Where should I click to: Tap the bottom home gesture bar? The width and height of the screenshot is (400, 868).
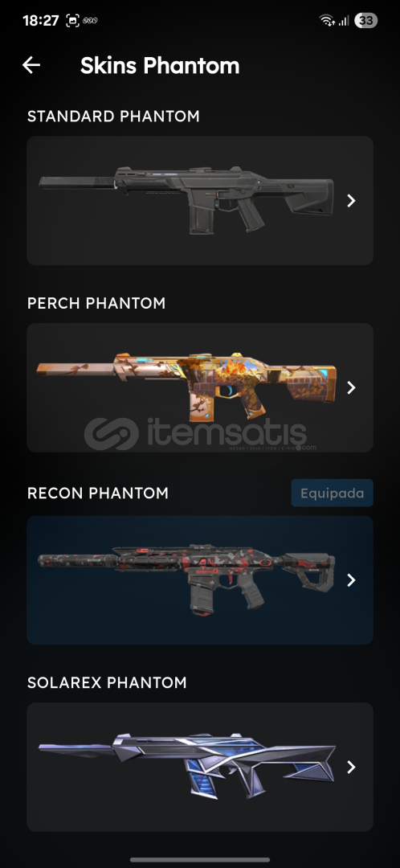[x=200, y=860]
